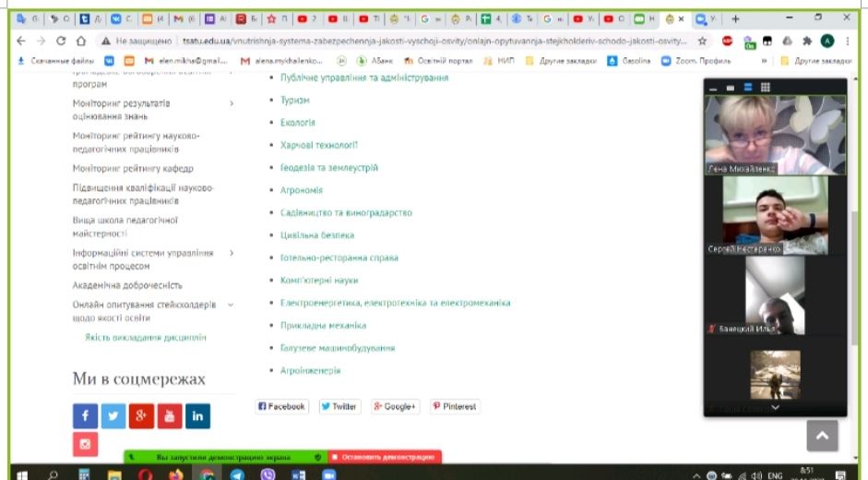Click the Facebook icon under Ми в соцмережах
The height and width of the screenshot is (480, 868).
(x=85, y=415)
